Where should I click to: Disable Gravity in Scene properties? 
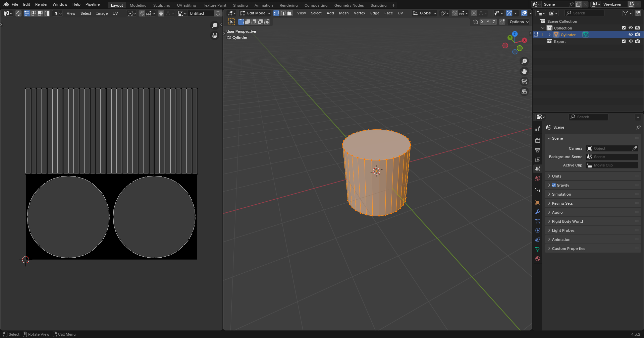coord(554,185)
